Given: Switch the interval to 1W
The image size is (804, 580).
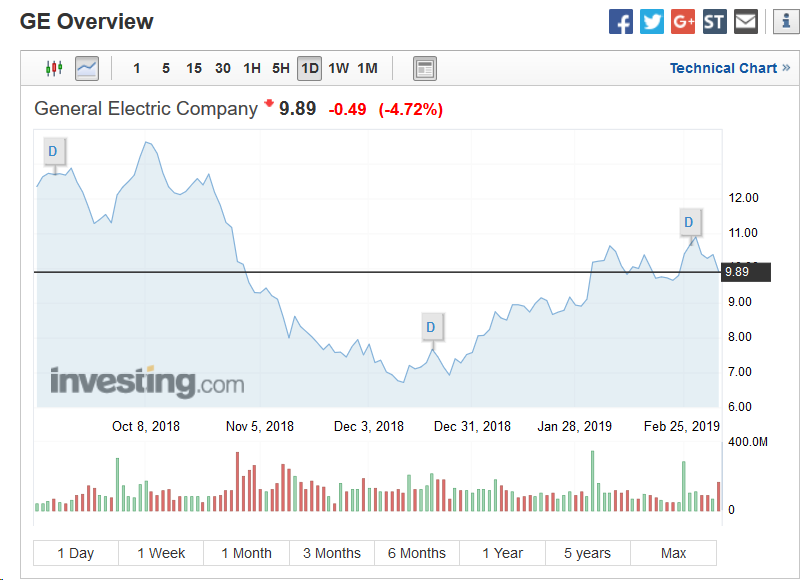Looking at the screenshot, I should [338, 68].
